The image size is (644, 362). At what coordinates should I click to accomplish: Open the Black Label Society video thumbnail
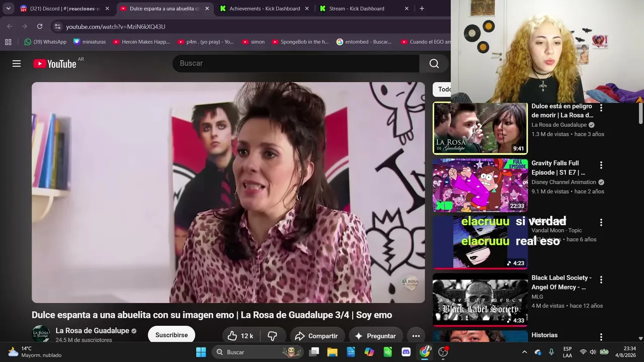point(480,300)
